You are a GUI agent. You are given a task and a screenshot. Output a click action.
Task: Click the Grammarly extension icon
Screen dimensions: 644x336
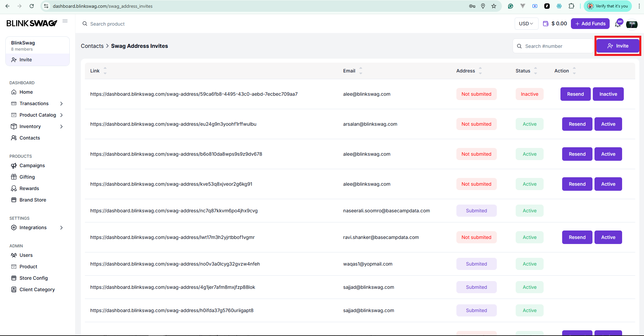511,6
